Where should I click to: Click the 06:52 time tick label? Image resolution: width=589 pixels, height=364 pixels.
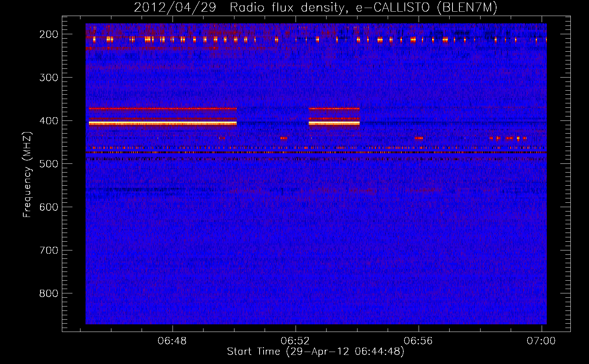pos(295,341)
